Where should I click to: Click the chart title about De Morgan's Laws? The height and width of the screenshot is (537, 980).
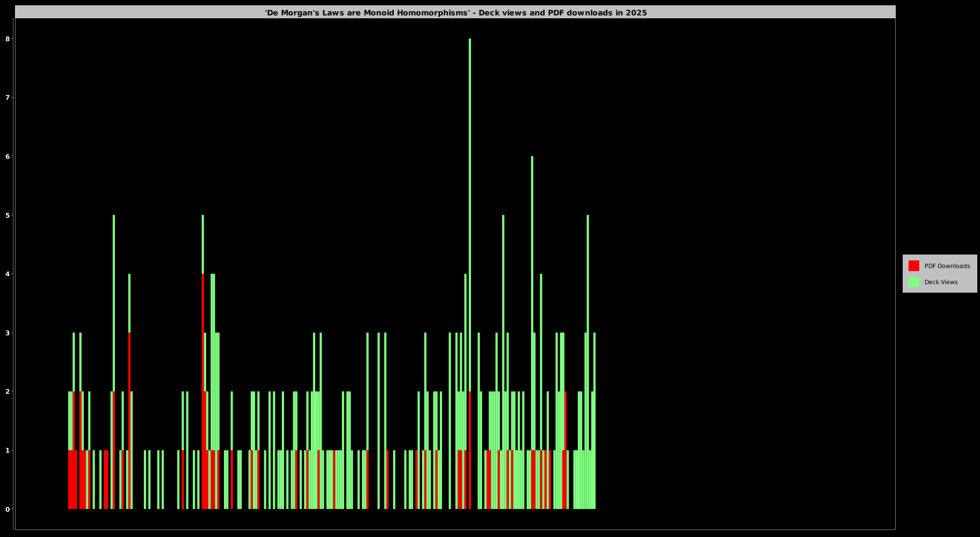[455, 12]
